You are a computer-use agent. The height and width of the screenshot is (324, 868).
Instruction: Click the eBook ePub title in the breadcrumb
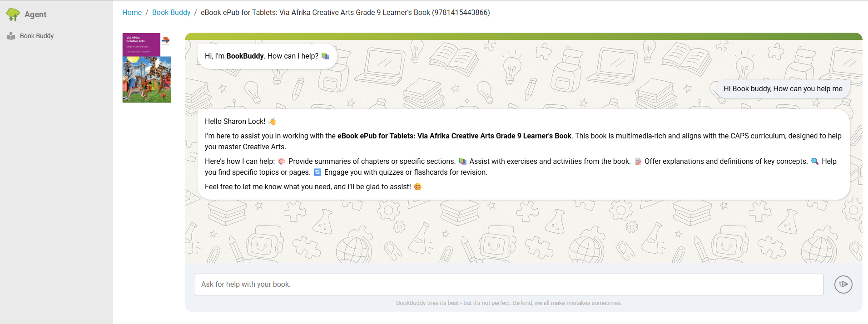[x=345, y=12]
